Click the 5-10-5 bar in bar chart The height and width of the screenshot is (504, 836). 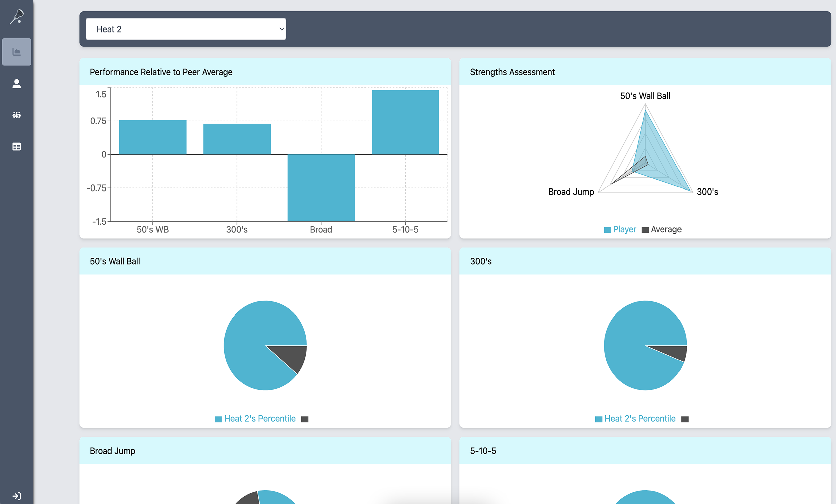405,122
